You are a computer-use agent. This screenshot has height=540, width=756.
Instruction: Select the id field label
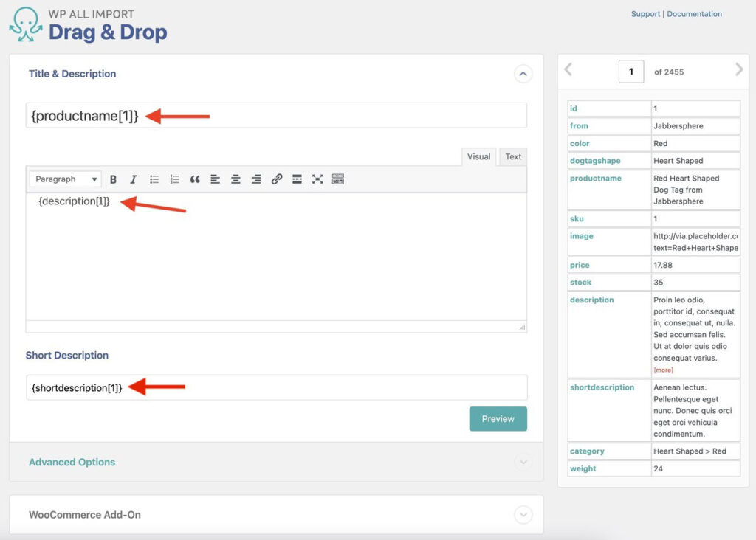(573, 108)
